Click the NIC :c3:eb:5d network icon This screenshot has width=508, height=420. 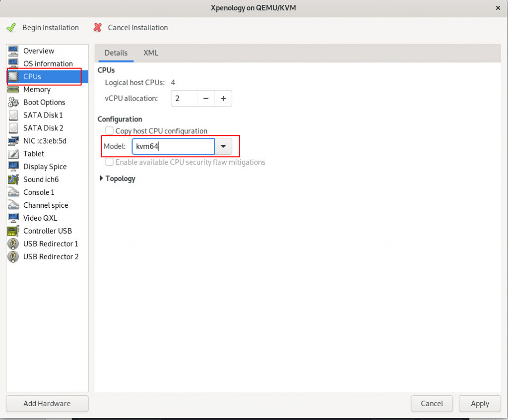click(13, 141)
